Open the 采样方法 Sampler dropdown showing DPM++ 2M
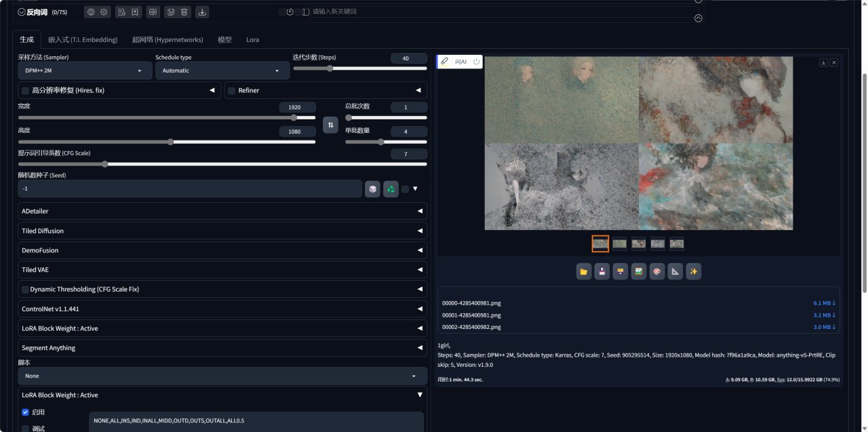 pos(85,71)
